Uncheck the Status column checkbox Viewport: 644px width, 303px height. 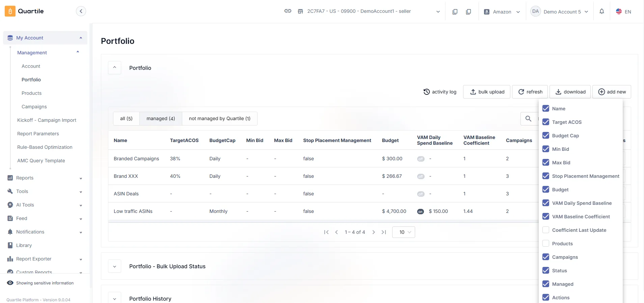pyautogui.click(x=546, y=270)
